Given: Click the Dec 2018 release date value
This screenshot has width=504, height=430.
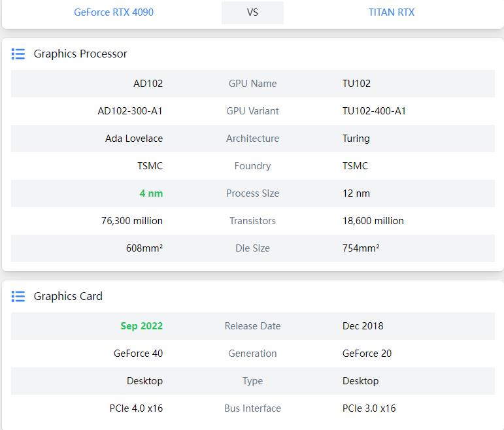Looking at the screenshot, I should [x=363, y=326].
